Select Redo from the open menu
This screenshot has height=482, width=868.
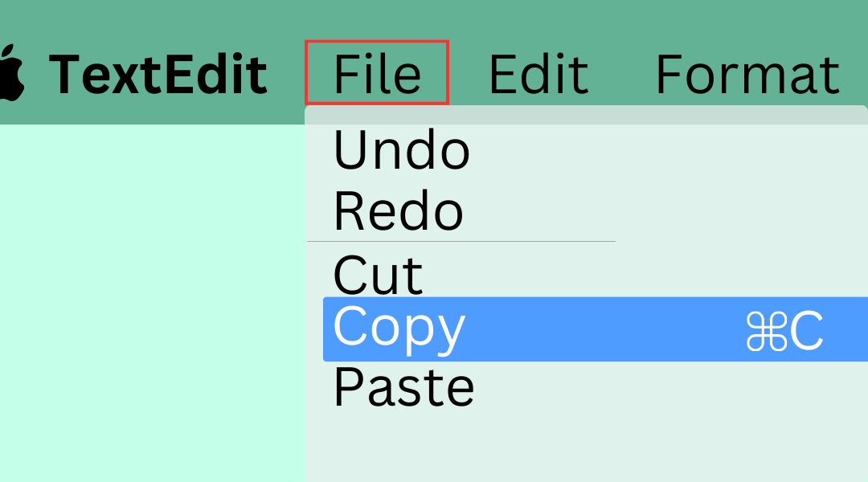pos(398,210)
